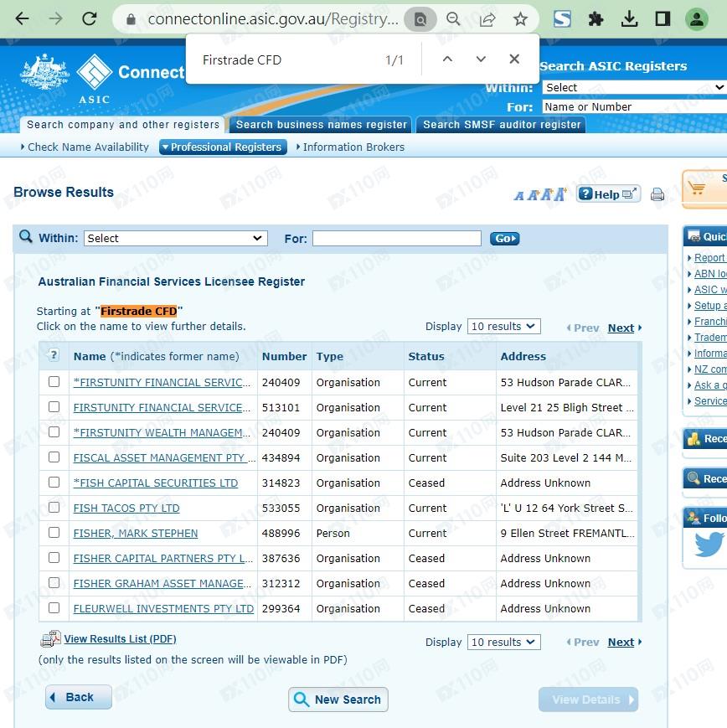Click the question mark icon in table header

54,356
